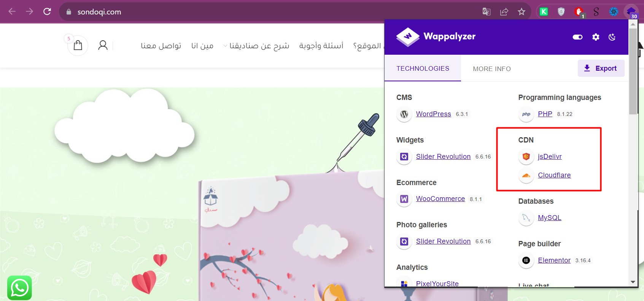
Task: Click the browser forward arrow
Action: pyautogui.click(x=29, y=11)
